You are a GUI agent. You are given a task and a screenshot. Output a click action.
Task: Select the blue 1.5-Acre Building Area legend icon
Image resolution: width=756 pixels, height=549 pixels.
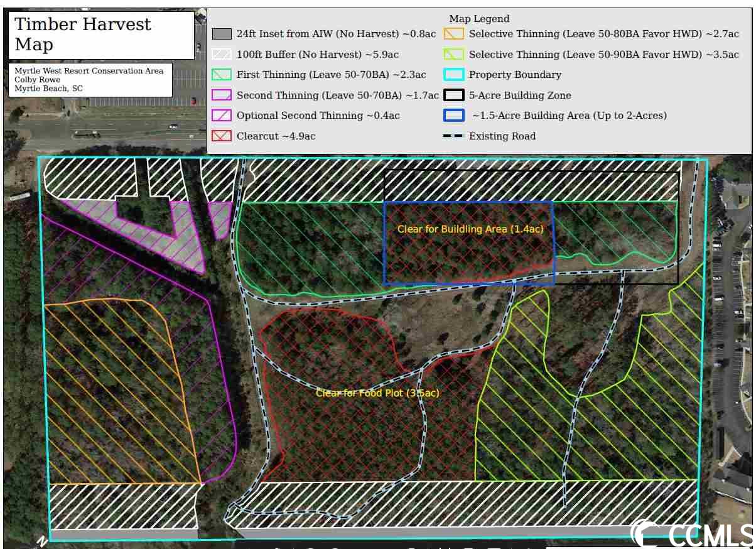point(454,116)
